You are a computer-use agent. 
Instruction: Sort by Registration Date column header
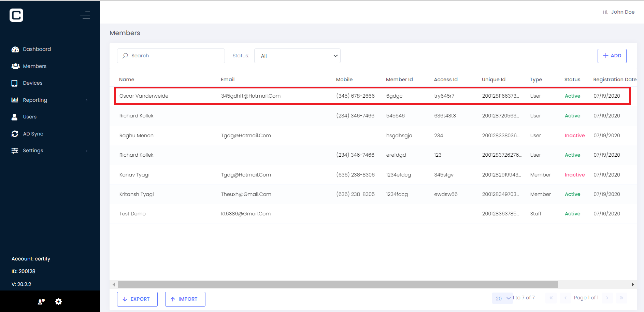(x=615, y=80)
